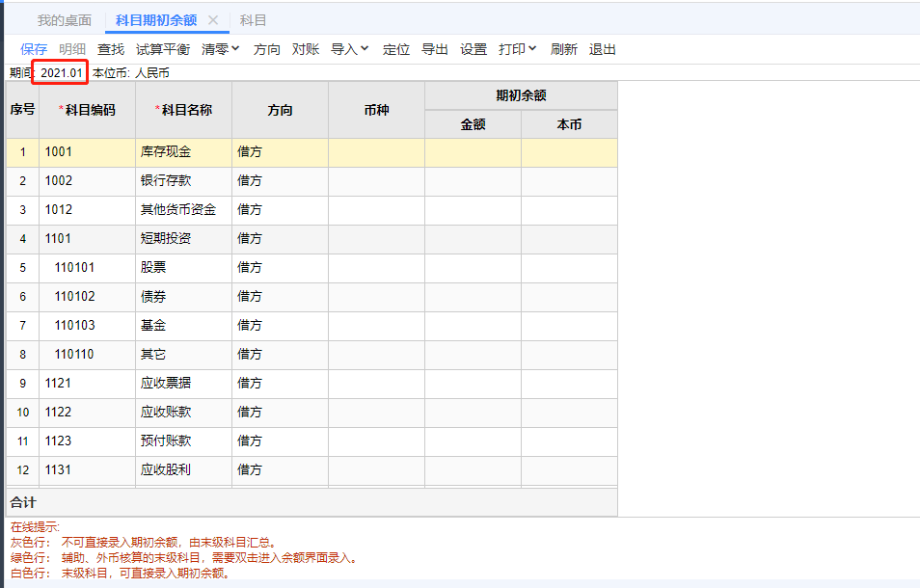This screenshot has width=920, height=588.
Task: Select 银行存款 cell
Action: [x=183, y=181]
